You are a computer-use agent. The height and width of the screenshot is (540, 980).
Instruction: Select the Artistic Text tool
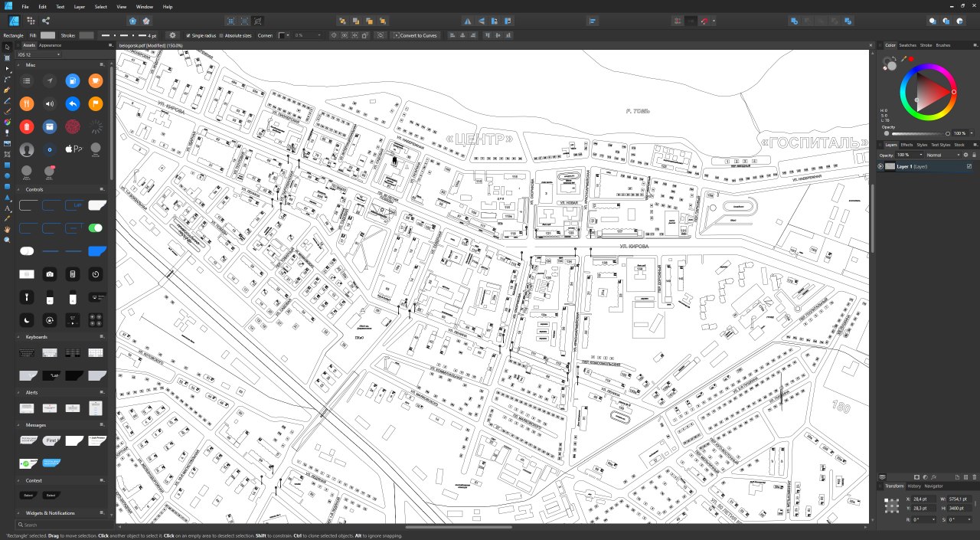point(8,208)
